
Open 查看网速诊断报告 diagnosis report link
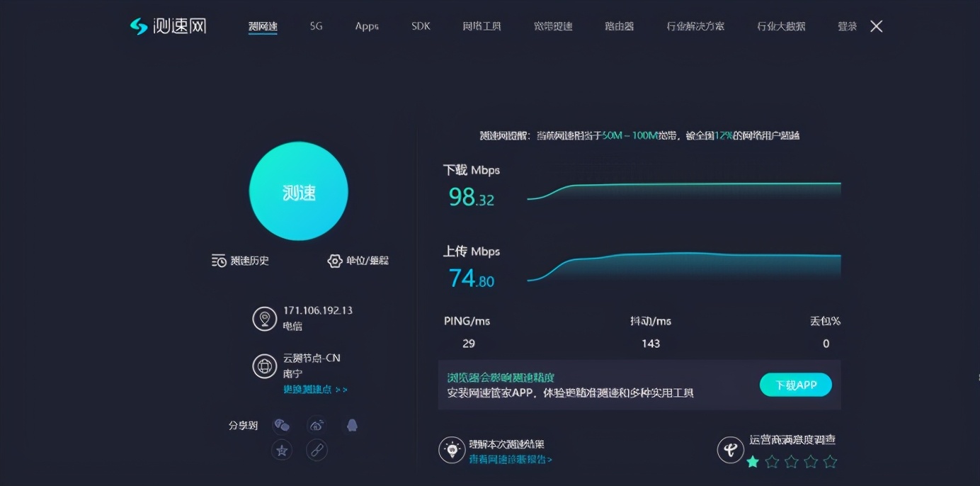(511, 459)
